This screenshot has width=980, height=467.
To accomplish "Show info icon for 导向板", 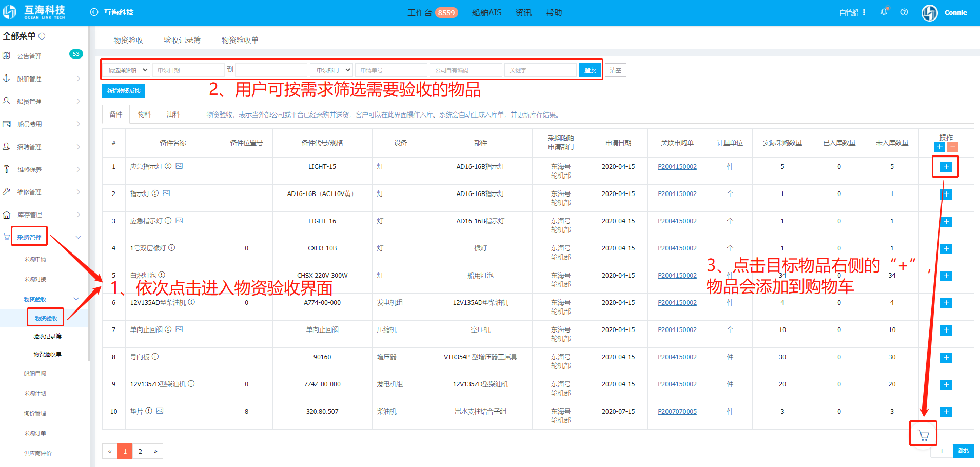I will tap(155, 357).
